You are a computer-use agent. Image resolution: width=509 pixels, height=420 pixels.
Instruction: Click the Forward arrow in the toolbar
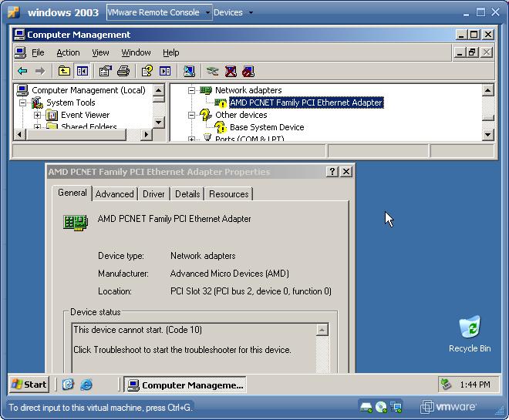(x=40, y=71)
